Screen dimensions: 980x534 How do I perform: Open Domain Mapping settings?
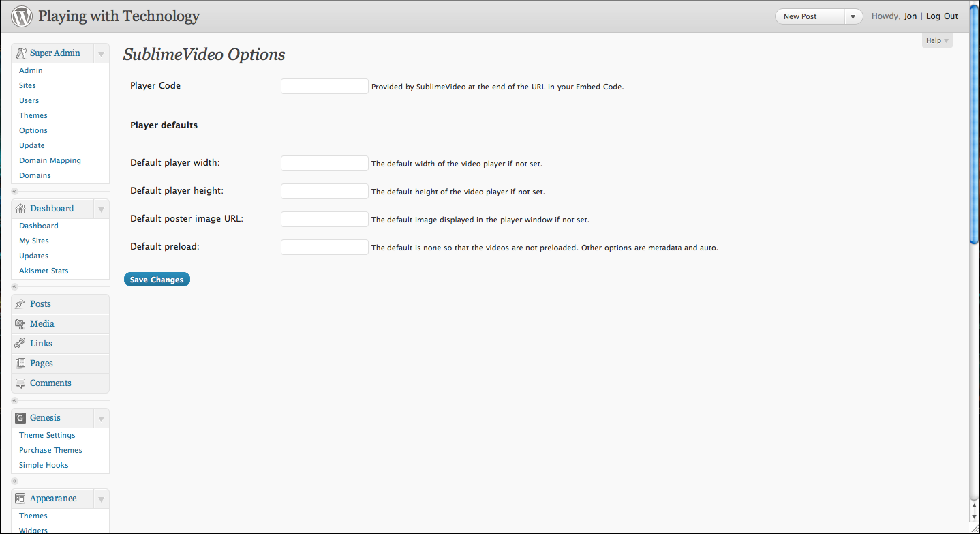pyautogui.click(x=50, y=160)
